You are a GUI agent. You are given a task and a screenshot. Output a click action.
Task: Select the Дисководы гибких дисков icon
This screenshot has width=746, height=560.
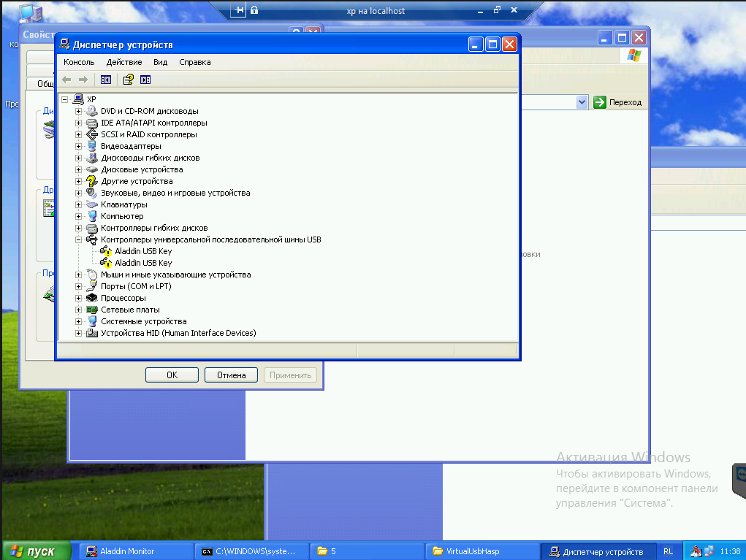click(92, 158)
